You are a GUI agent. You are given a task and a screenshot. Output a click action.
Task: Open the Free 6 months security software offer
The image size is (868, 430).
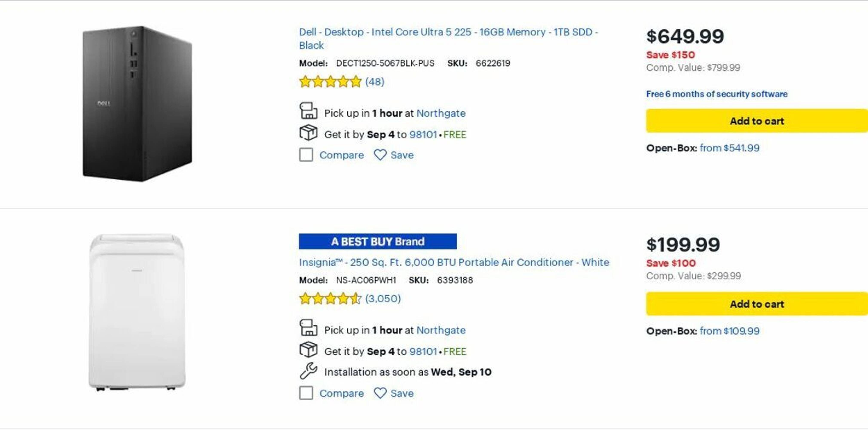click(716, 94)
